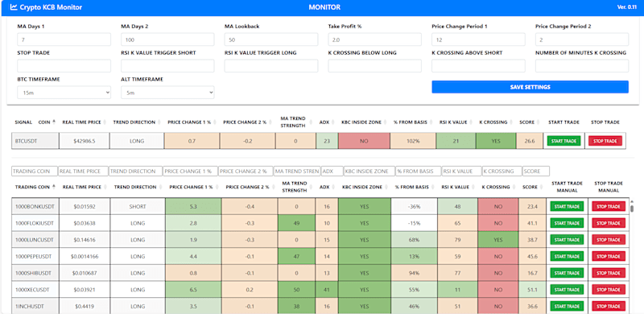Sort trading table by RSI K VALUE arrow
644x314 pixels.
473,187
